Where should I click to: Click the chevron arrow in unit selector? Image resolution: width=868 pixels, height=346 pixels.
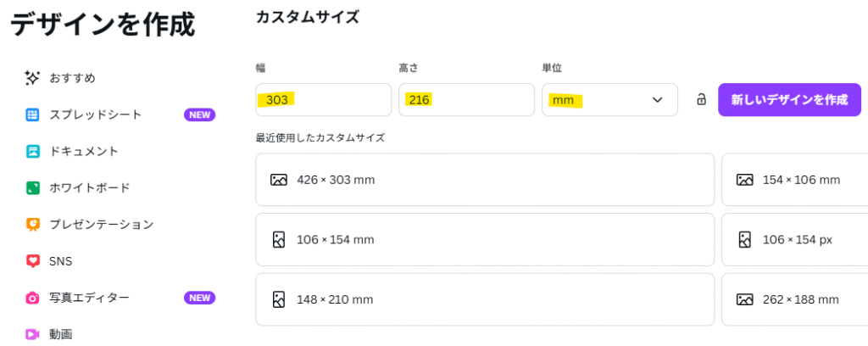pyautogui.click(x=657, y=100)
